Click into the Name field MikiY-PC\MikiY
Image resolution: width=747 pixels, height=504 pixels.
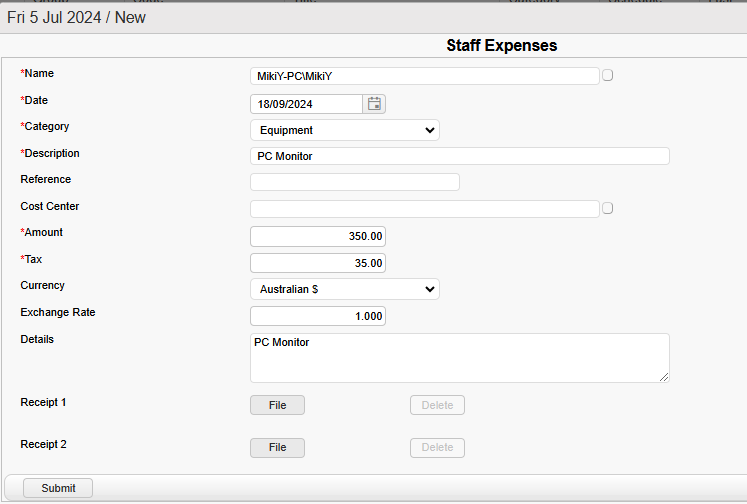tap(424, 76)
